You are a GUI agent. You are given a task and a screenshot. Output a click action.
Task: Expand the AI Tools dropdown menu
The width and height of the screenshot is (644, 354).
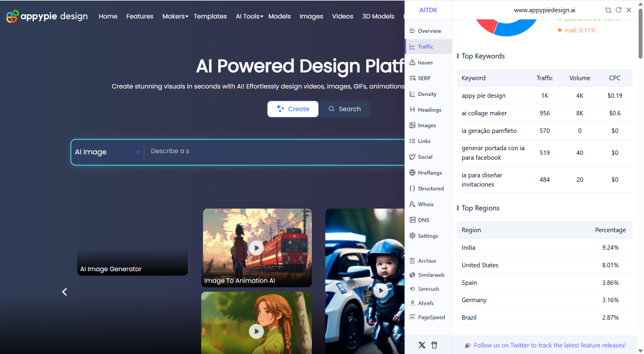249,17
